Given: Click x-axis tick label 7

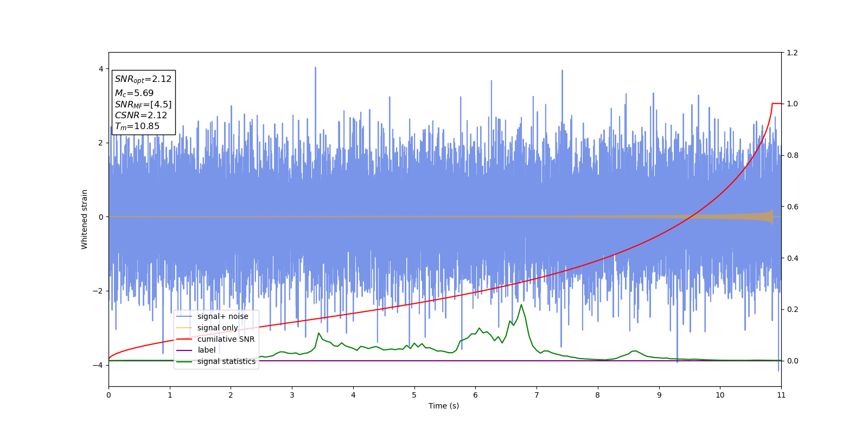Looking at the screenshot, I should (537, 395).
